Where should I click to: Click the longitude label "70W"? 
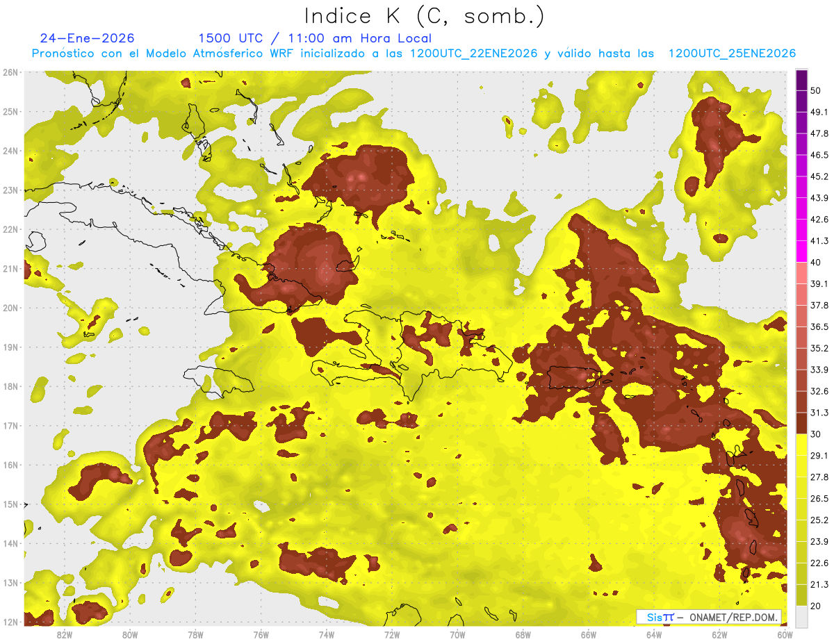[x=457, y=635]
